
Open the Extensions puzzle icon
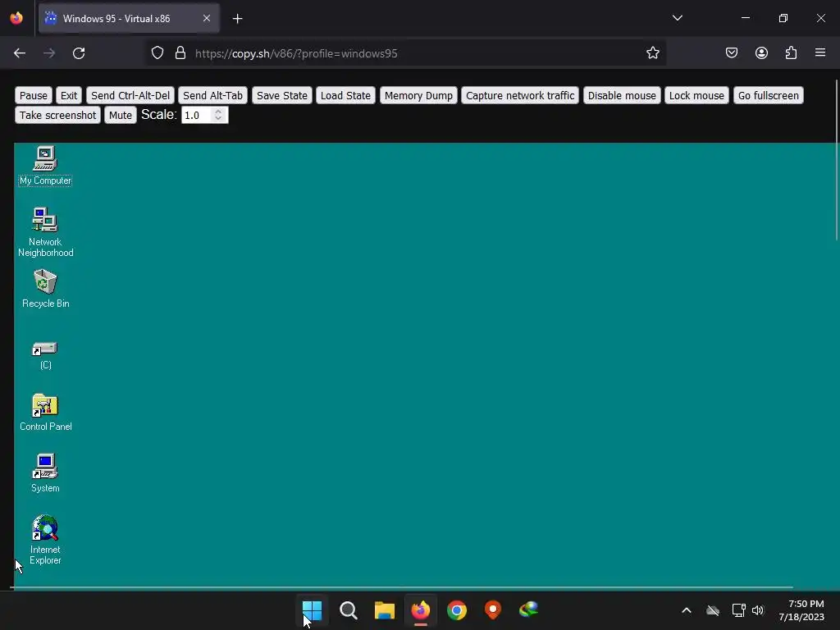pyautogui.click(x=791, y=53)
